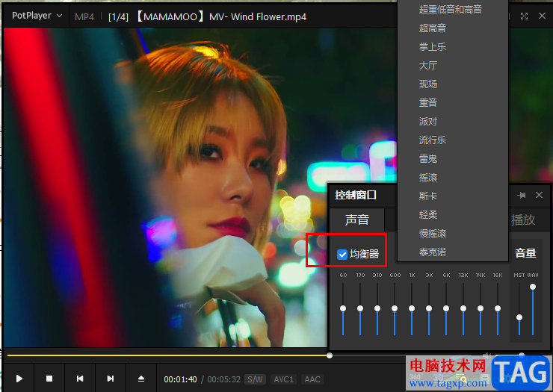
Task: Close the PotPlayer window
Action: 542,16
